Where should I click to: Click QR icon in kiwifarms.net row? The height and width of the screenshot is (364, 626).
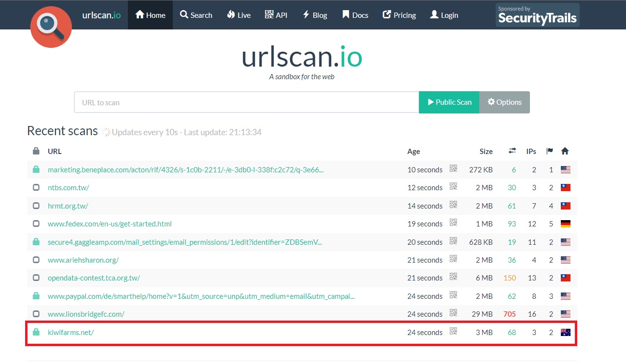(x=453, y=331)
